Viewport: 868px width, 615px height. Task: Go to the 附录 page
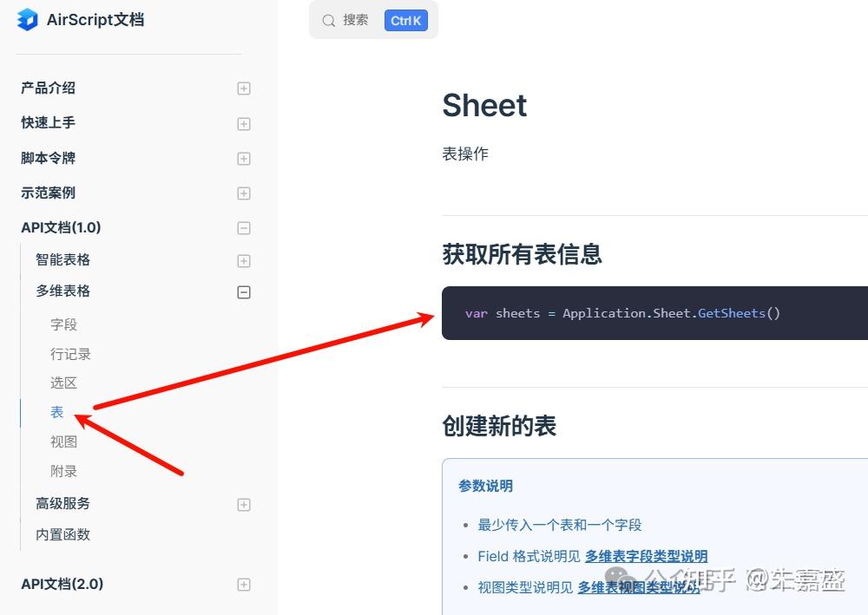coord(63,471)
